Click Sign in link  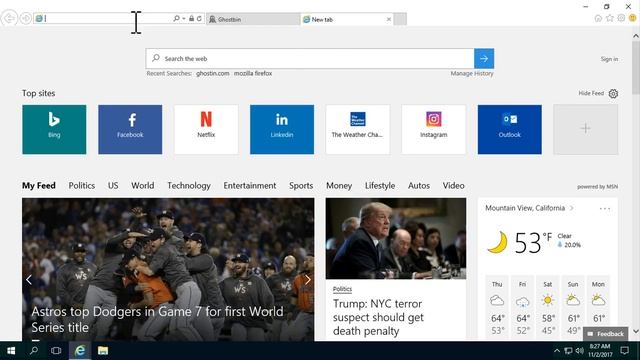[x=609, y=59]
